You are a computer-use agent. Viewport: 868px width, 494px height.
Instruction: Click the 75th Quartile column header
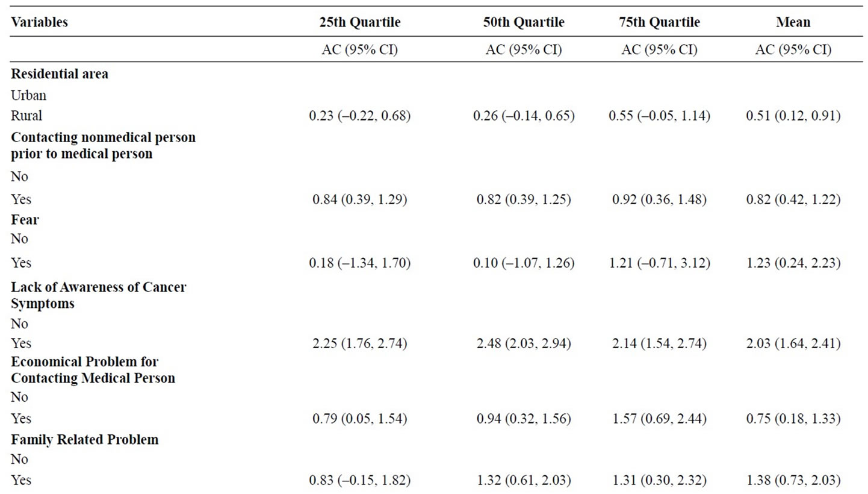pos(659,23)
